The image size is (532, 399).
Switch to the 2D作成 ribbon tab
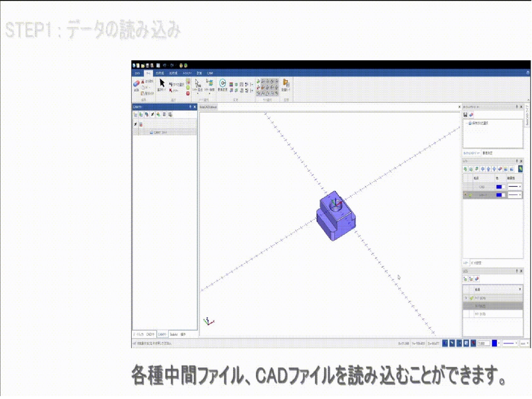[160, 73]
